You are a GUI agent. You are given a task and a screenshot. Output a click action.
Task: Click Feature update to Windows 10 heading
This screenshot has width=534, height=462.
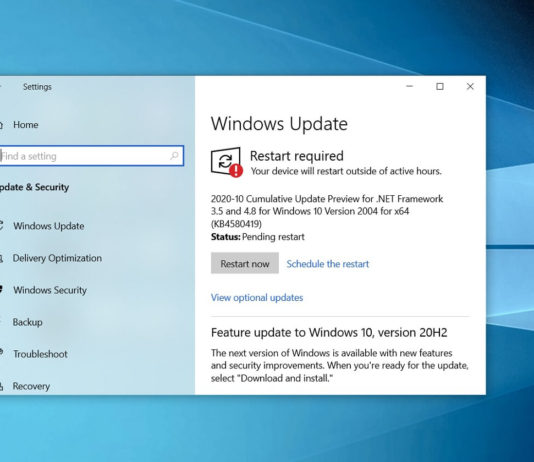(x=329, y=332)
